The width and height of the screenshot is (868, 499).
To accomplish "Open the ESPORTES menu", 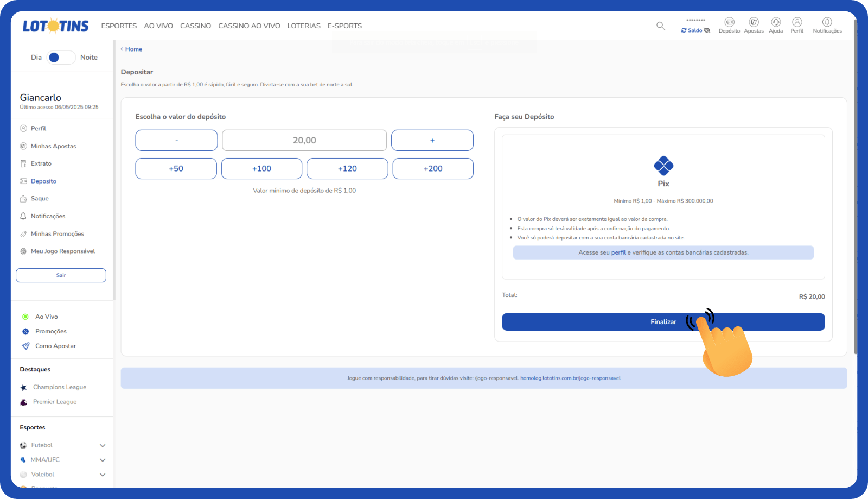I will (x=119, y=26).
